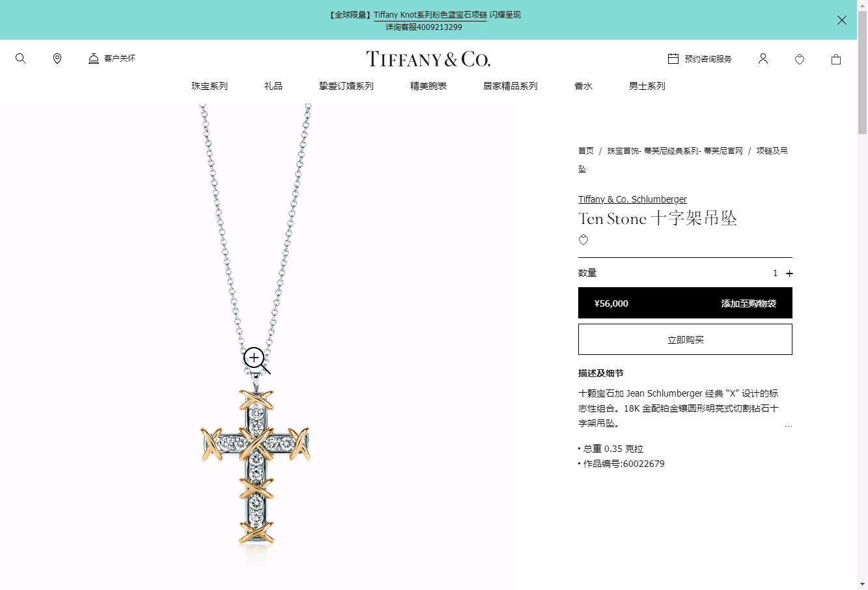Toggle the wishlist heart under product title
Screen dimensions: 868x590
tap(583, 240)
